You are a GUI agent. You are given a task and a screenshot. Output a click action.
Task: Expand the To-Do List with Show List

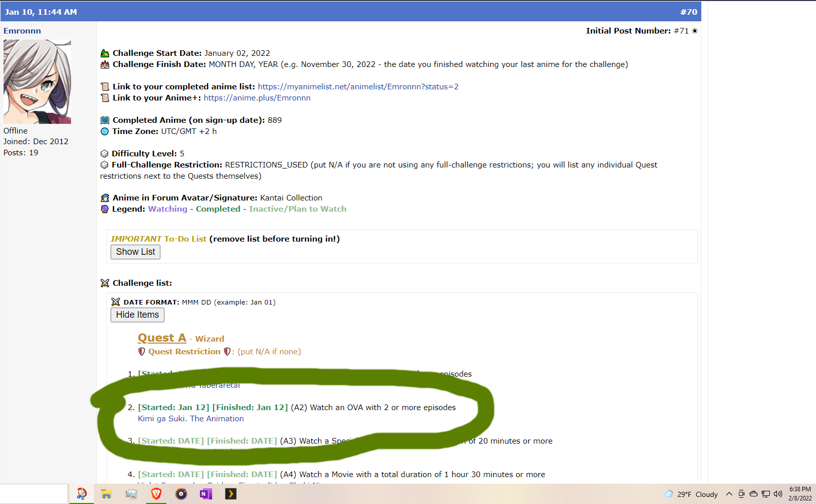(135, 252)
